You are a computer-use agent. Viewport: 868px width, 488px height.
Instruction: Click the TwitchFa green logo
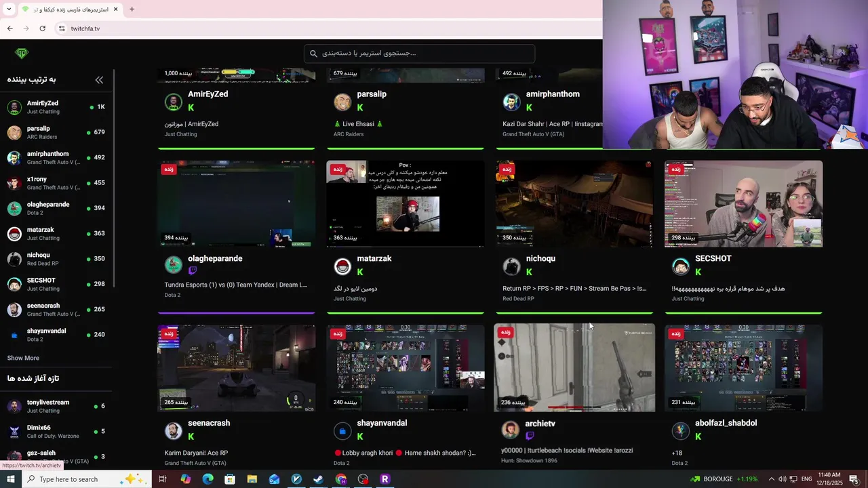click(x=22, y=54)
